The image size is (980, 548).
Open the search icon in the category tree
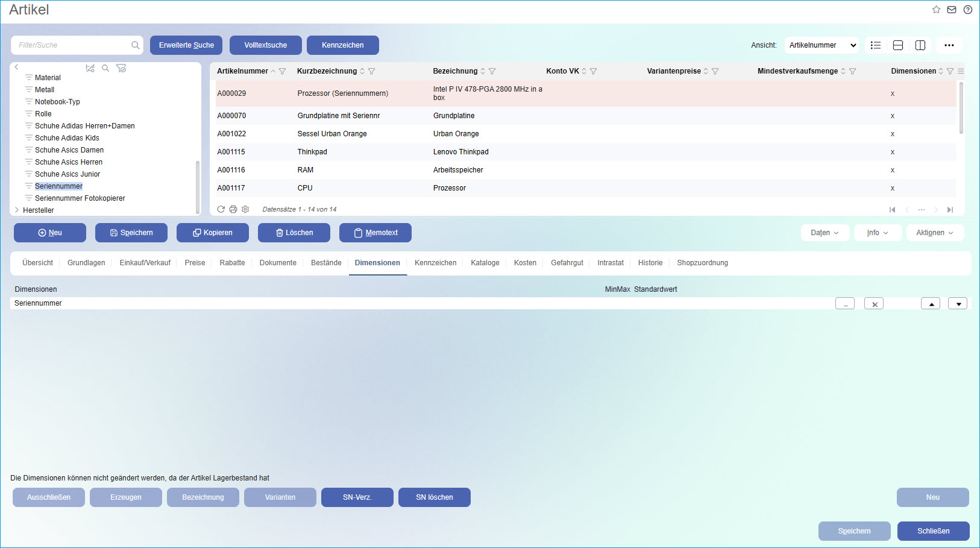105,68
